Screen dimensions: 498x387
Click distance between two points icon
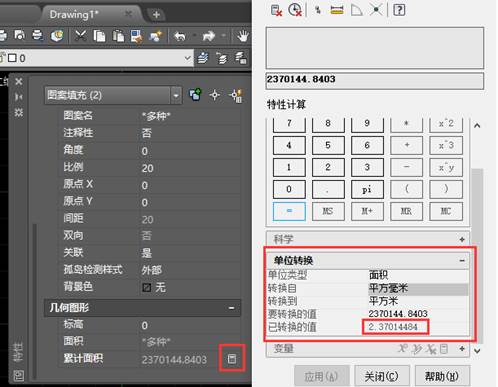[337, 10]
